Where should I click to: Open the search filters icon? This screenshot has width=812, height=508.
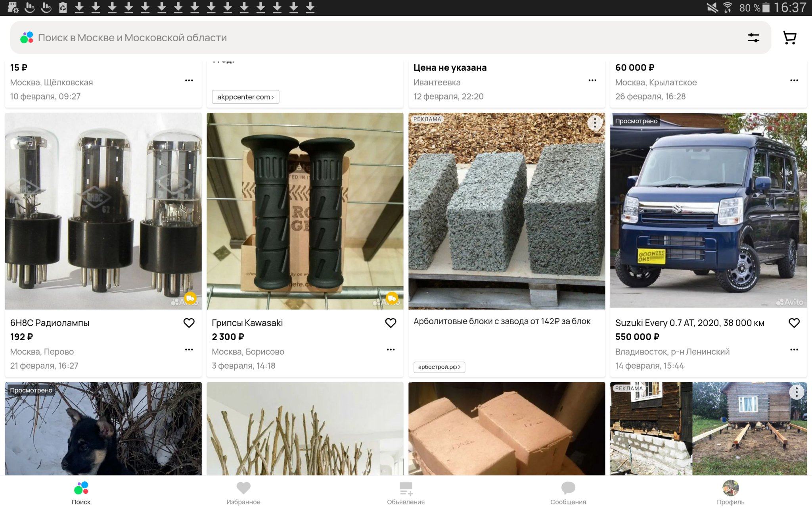753,38
